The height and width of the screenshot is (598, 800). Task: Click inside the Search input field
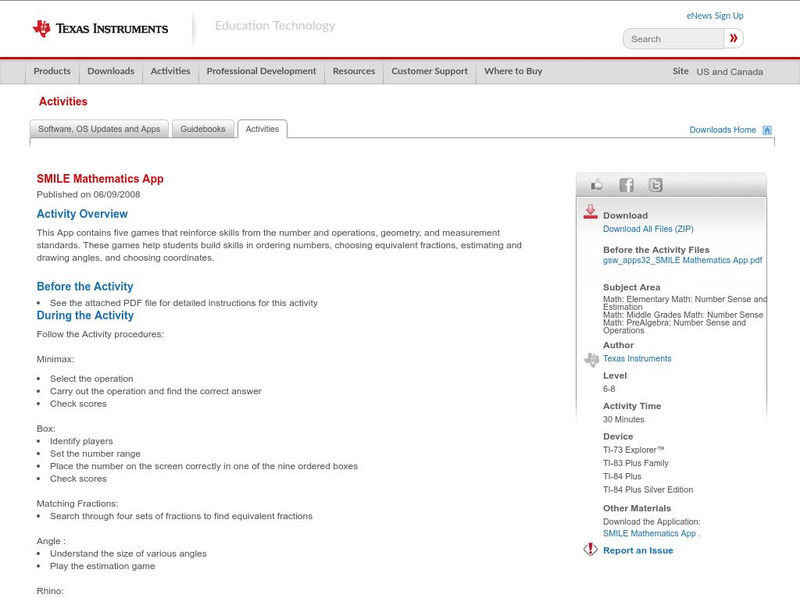coord(673,39)
